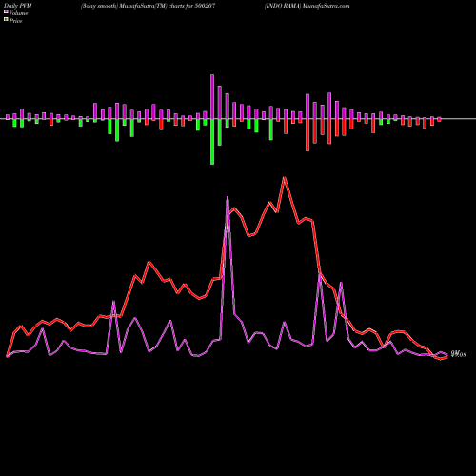Click the red-green Price legend swatch
The height and width of the screenshot is (476, 476).
6,19
